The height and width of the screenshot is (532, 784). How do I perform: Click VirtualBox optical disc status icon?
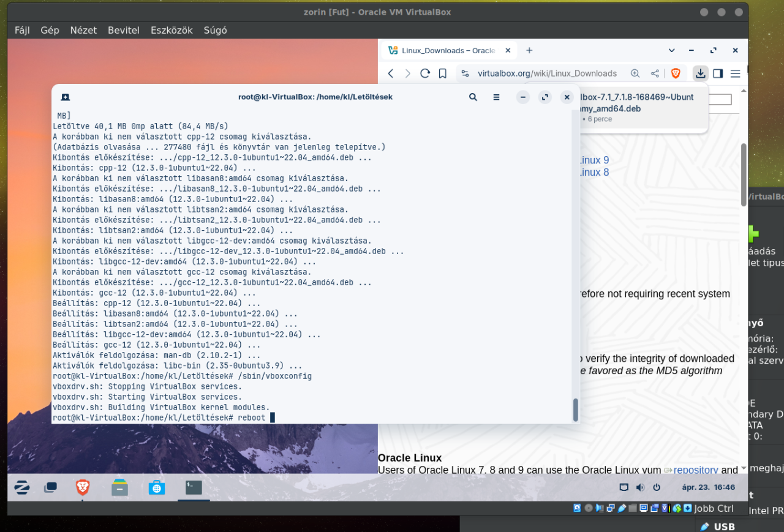point(589,508)
